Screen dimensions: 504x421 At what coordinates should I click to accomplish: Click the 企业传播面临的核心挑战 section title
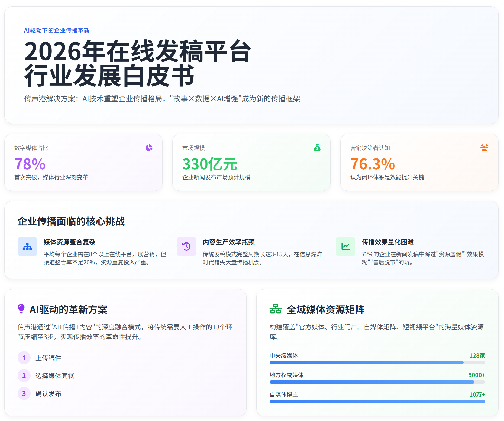[71, 221]
